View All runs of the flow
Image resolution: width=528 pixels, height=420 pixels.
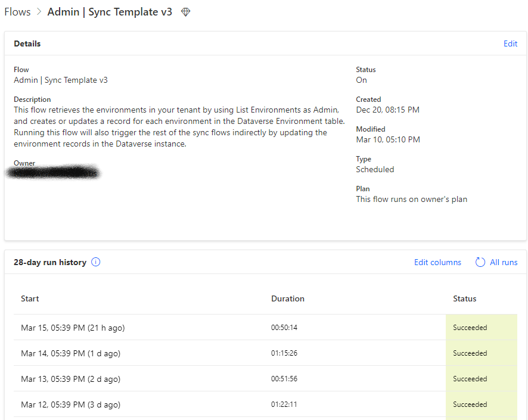(502, 262)
